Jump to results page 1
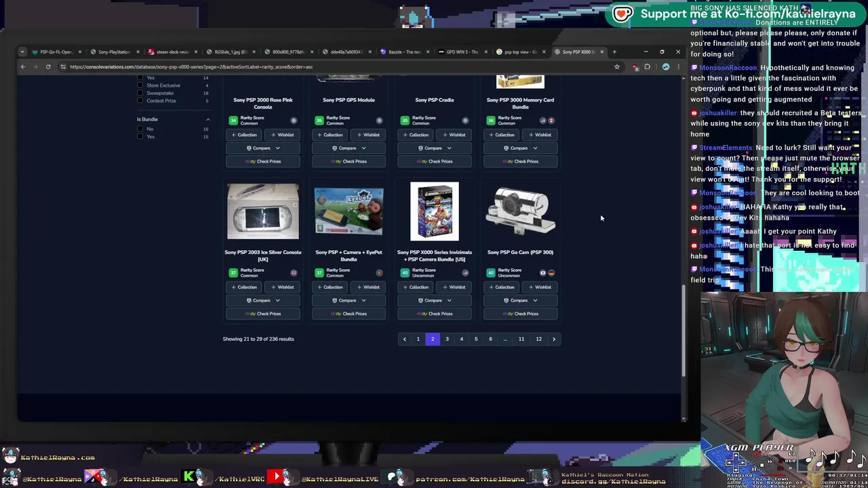This screenshot has height=488, width=868. click(x=418, y=339)
